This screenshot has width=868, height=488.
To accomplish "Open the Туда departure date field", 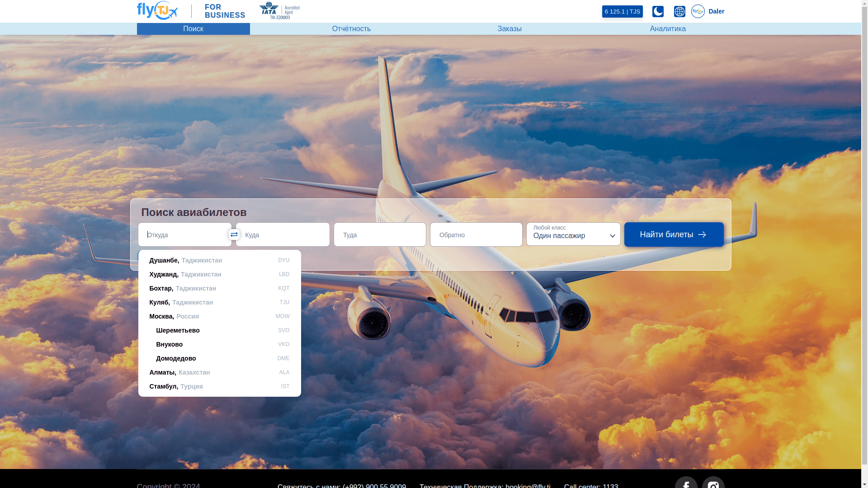I will click(380, 235).
